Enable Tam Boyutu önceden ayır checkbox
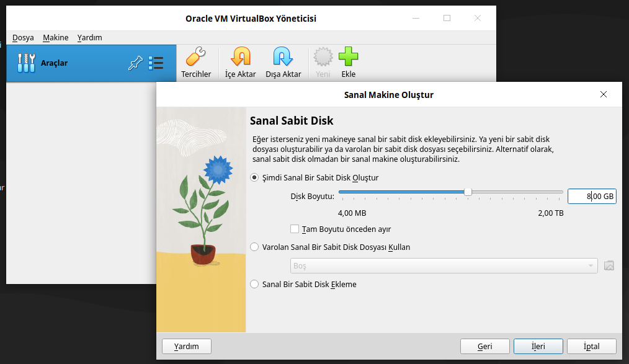The image size is (629, 364). click(295, 229)
